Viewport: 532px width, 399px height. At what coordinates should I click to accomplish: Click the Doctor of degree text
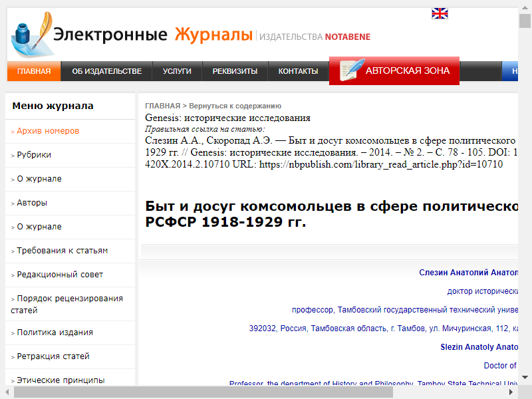[500, 365]
